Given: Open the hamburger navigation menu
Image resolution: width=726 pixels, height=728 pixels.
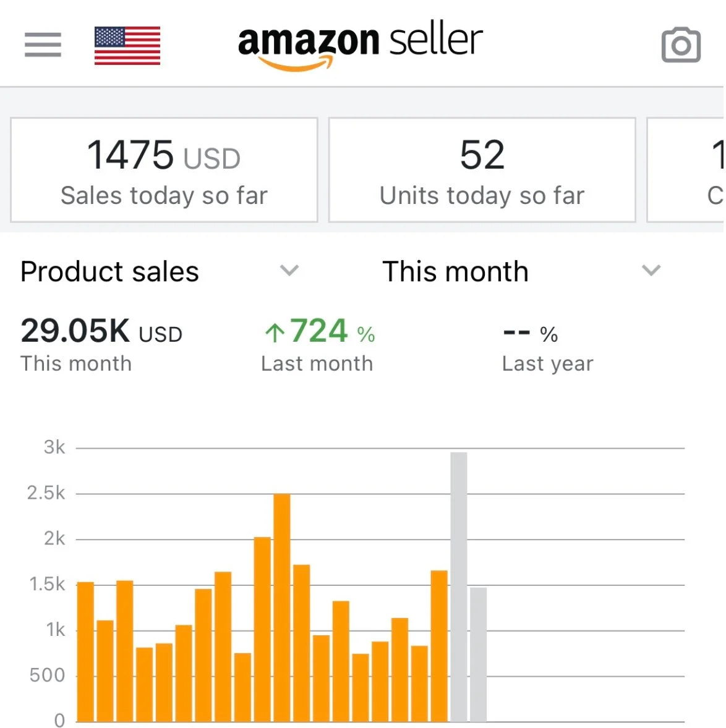Looking at the screenshot, I should (x=43, y=44).
